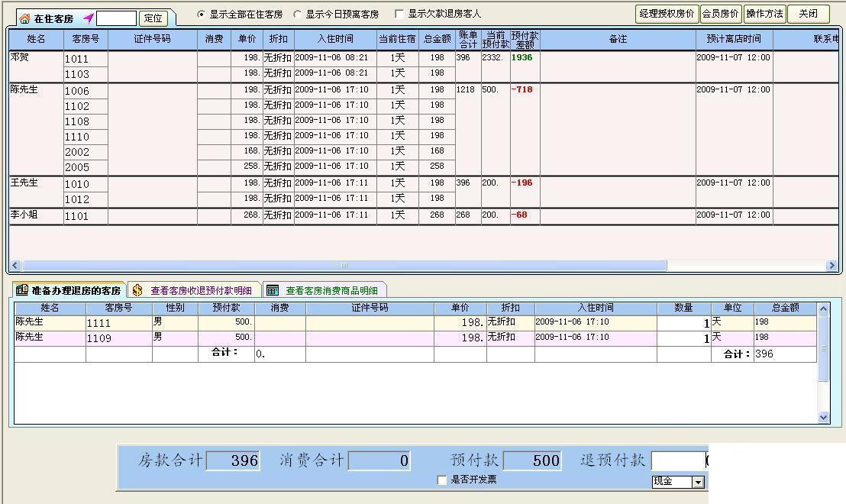Click the 经理授权房价 button
The image size is (846, 504).
[x=667, y=14]
